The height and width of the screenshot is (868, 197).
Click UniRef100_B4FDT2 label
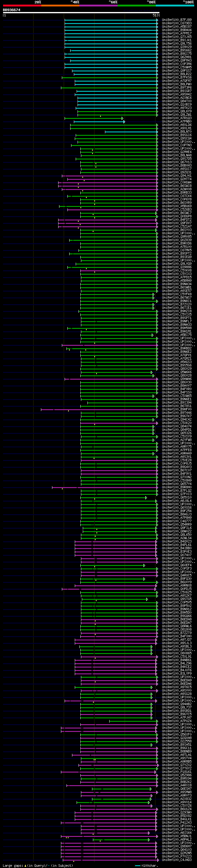177,220
